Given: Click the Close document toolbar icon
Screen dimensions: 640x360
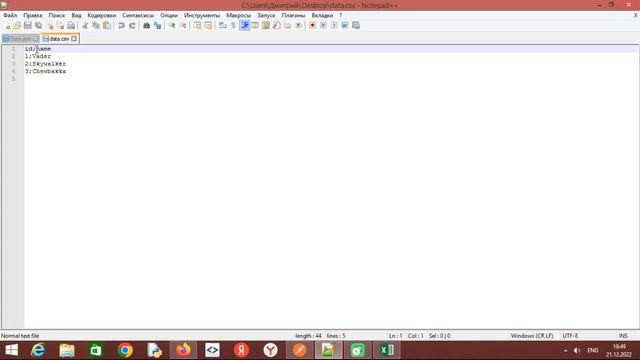Looking at the screenshot, I should 50,26.
